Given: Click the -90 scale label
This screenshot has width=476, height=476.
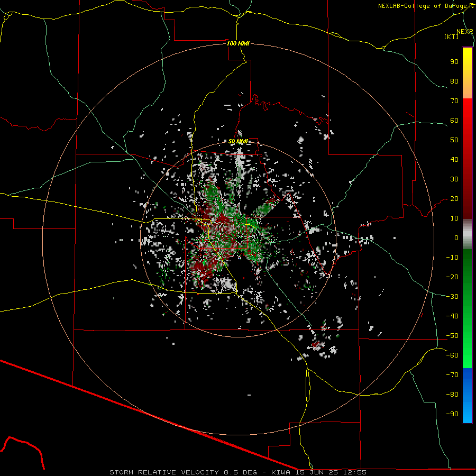Looking at the screenshot, I should (452, 414).
